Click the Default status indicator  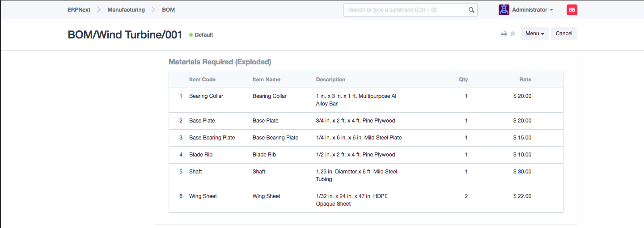(x=201, y=35)
